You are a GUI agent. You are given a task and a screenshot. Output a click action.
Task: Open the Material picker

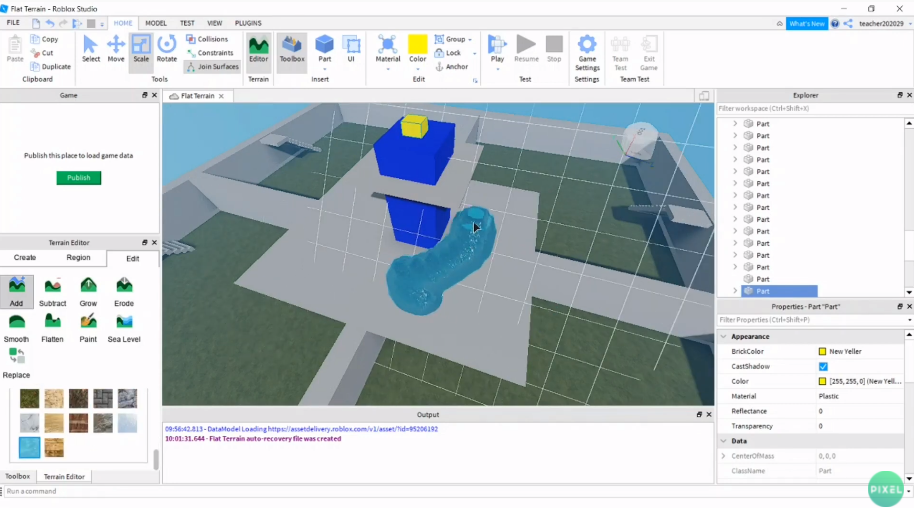pos(388,49)
